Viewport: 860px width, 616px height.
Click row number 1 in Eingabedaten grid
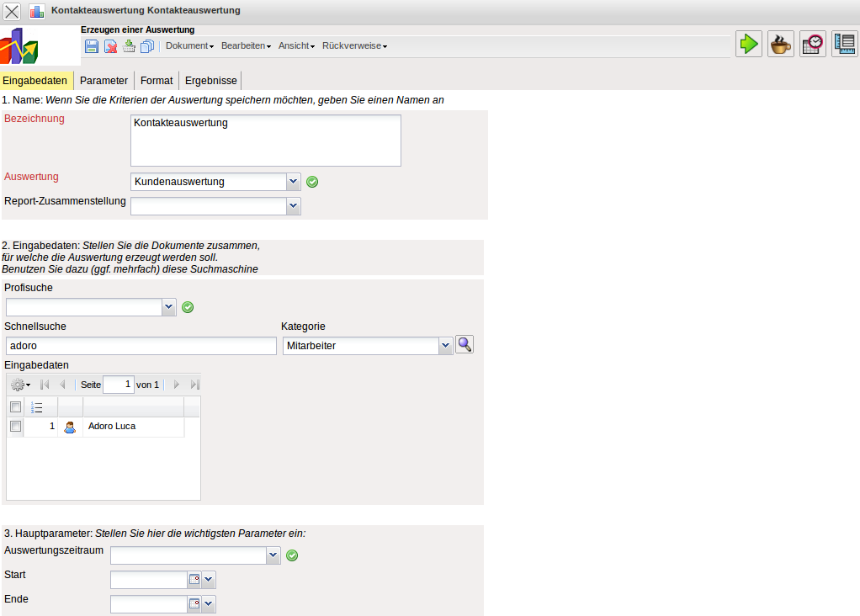click(x=52, y=426)
